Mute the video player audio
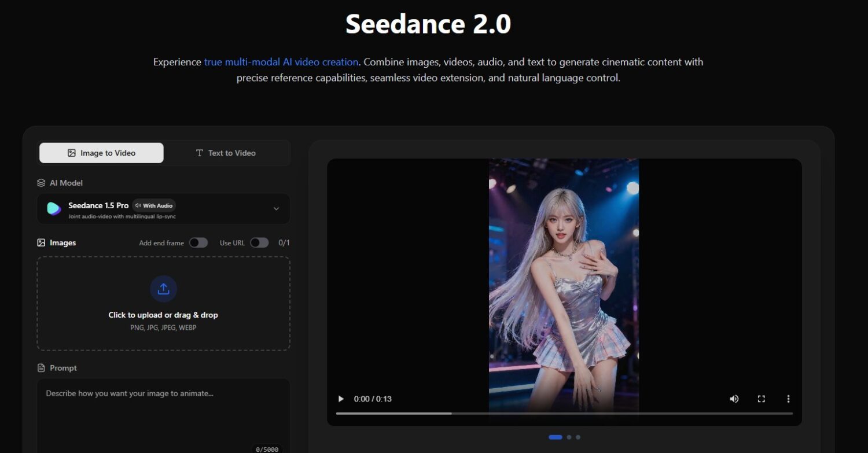 [734, 399]
